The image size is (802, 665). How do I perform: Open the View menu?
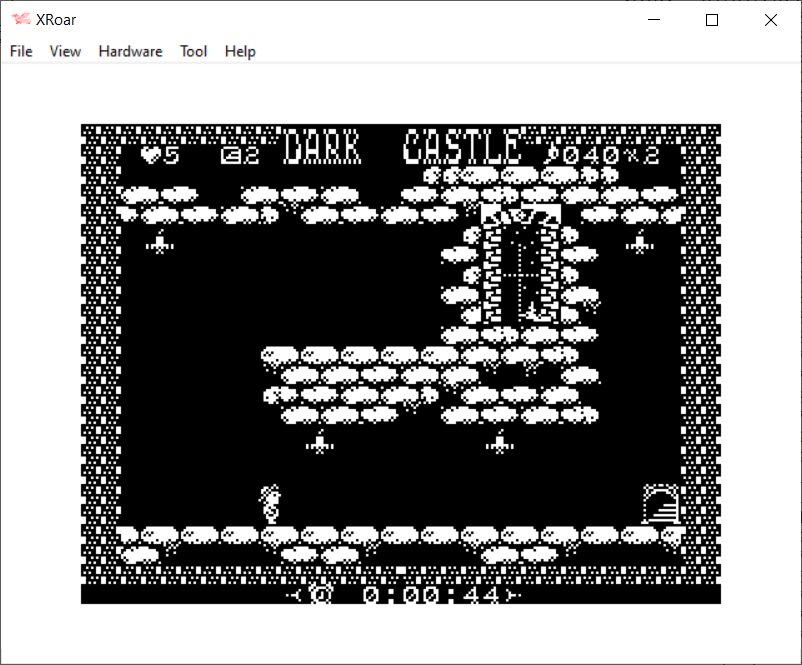pyautogui.click(x=65, y=51)
